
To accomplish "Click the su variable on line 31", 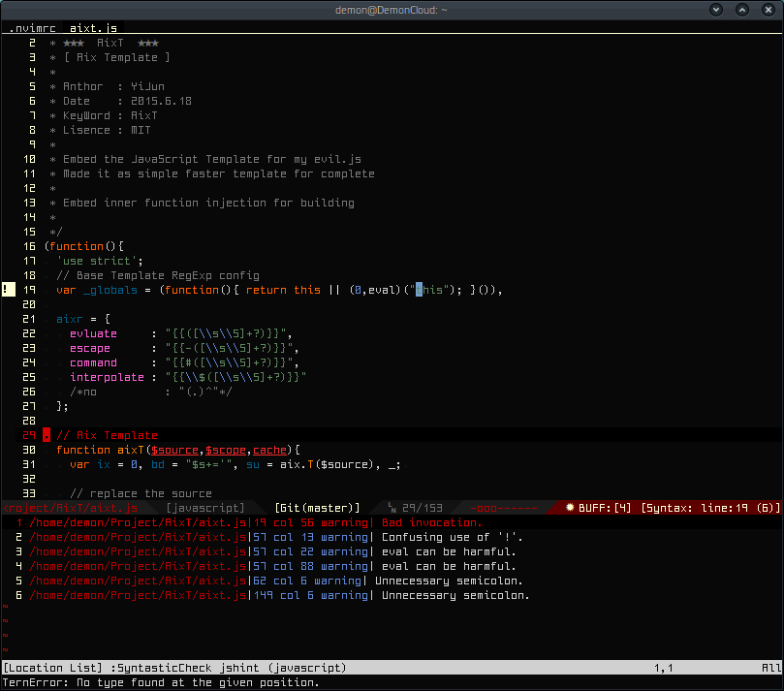I will pos(253,464).
